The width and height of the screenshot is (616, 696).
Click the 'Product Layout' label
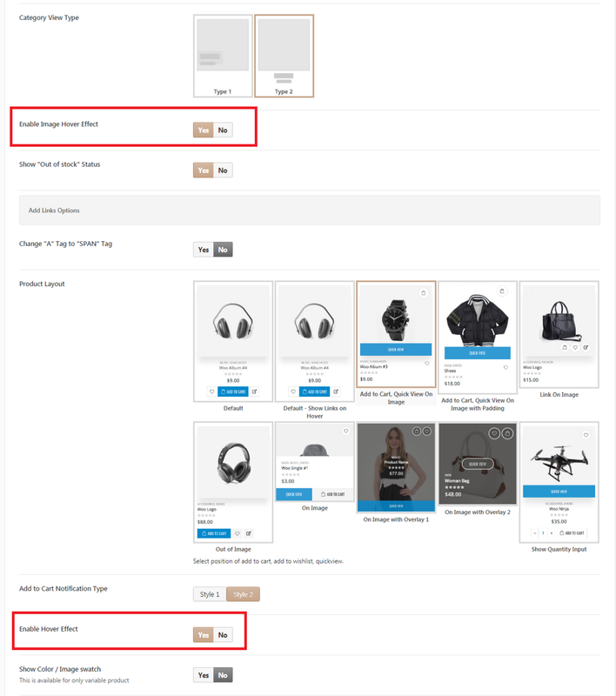[x=42, y=284]
